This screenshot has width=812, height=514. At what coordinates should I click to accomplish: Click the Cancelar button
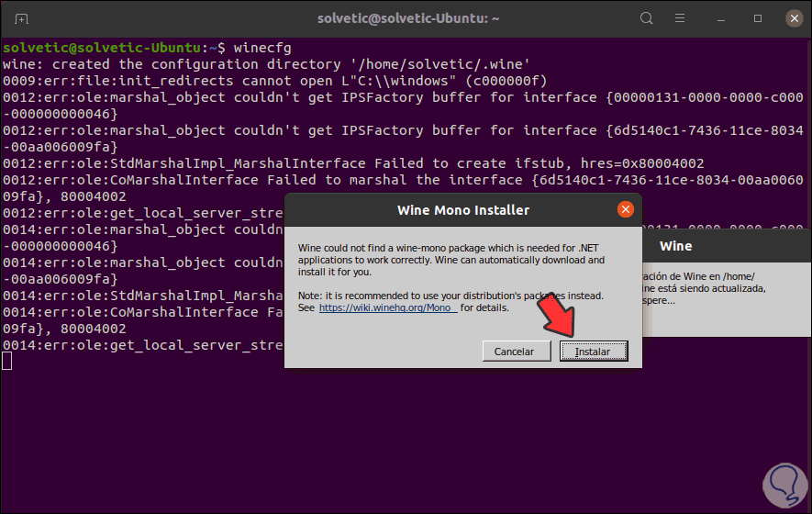click(517, 352)
